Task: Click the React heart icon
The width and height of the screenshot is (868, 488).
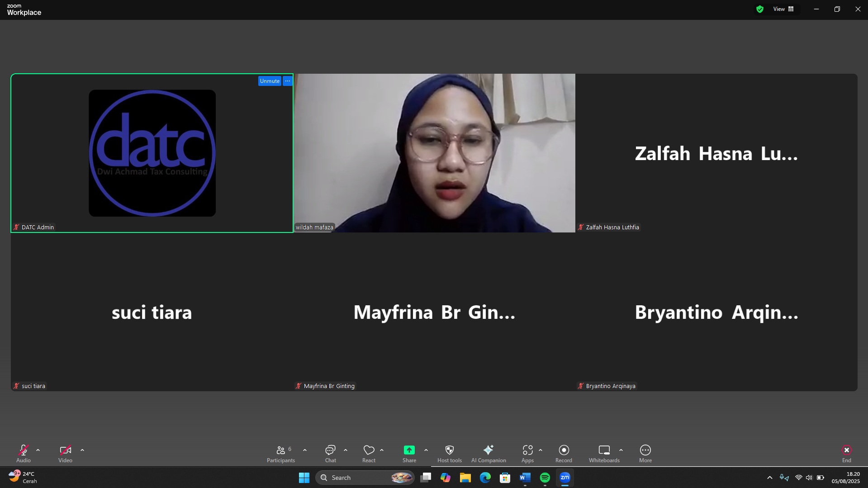Action: coord(369,453)
